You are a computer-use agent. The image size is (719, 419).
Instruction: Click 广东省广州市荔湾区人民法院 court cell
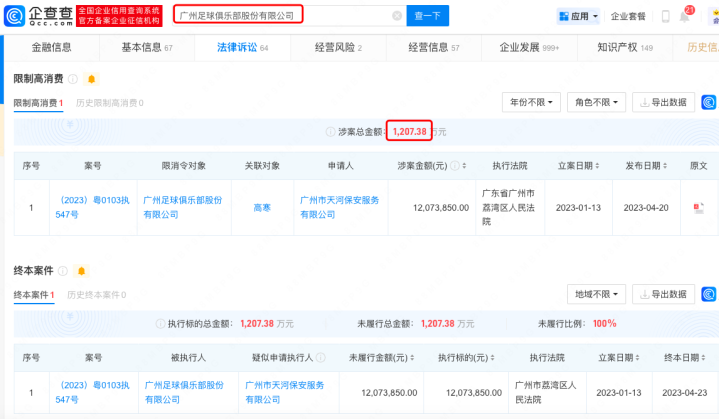pos(509,208)
